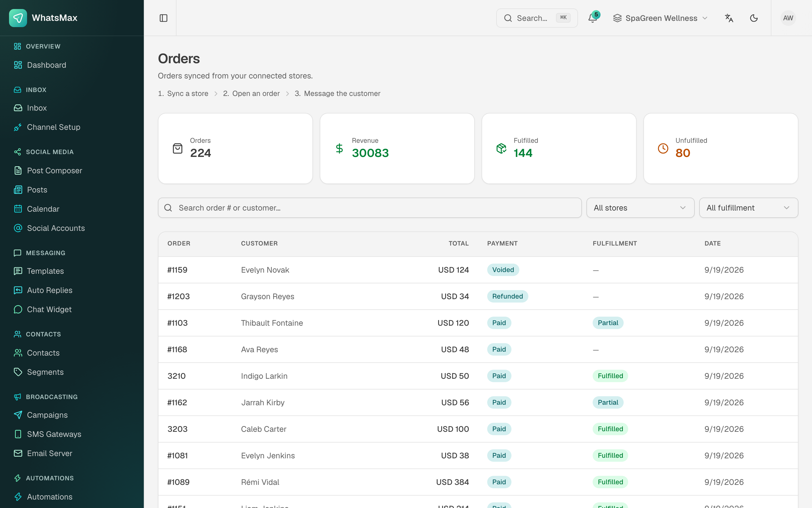The width and height of the screenshot is (812, 508).
Task: Click the dollar sign icon on Revenue card
Action: point(339,148)
